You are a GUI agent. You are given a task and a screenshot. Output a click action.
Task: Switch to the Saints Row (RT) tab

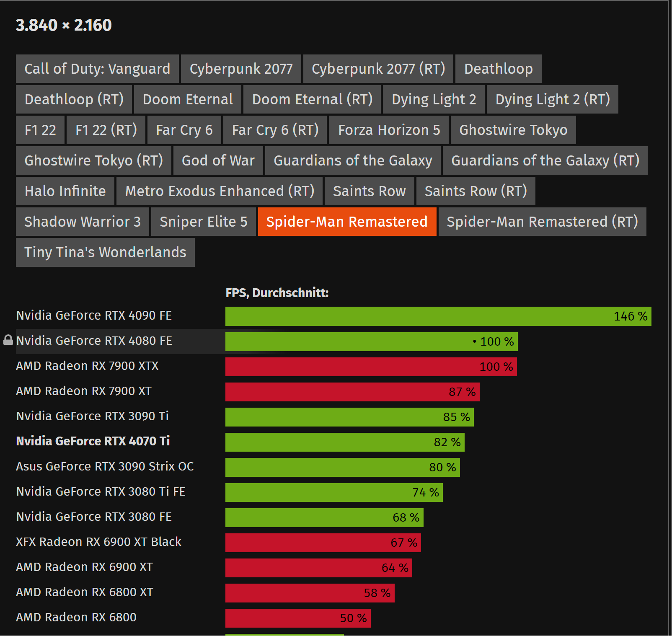(x=476, y=191)
